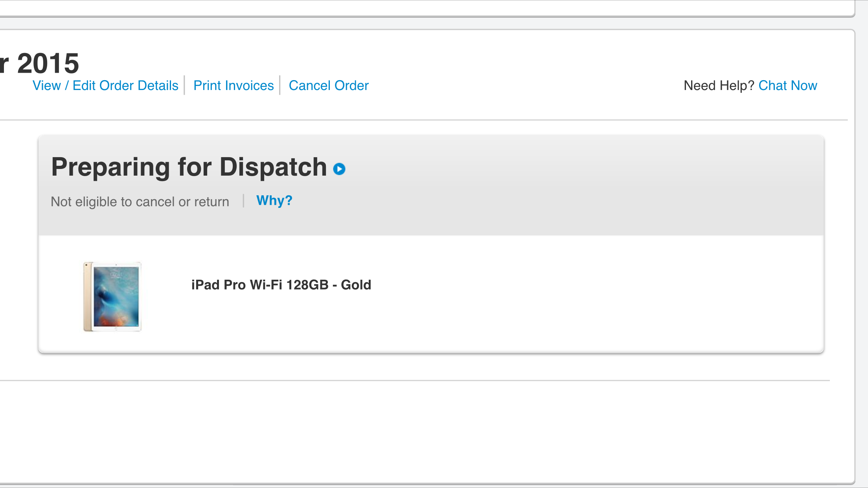868x488 pixels.
Task: Start a chat via Chat Now
Action: 788,85
